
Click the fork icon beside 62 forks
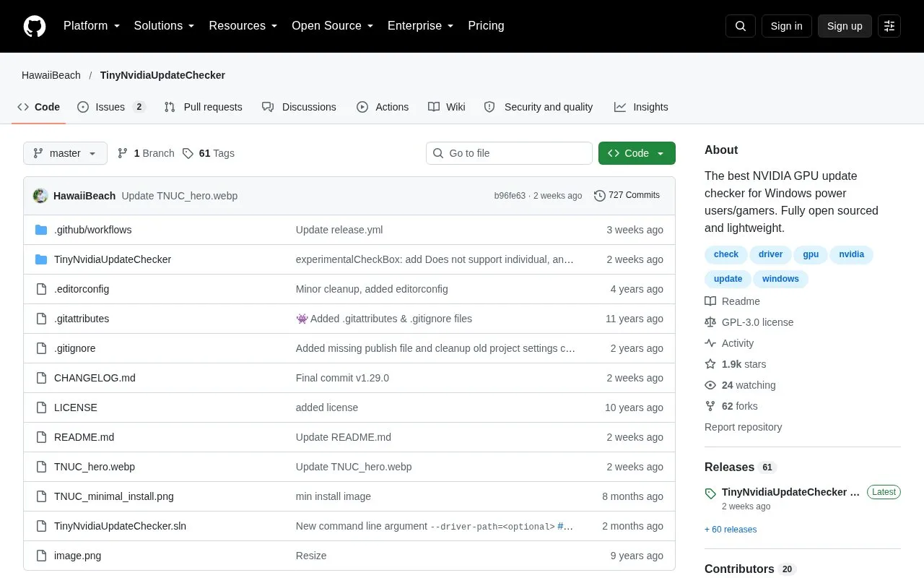710,406
